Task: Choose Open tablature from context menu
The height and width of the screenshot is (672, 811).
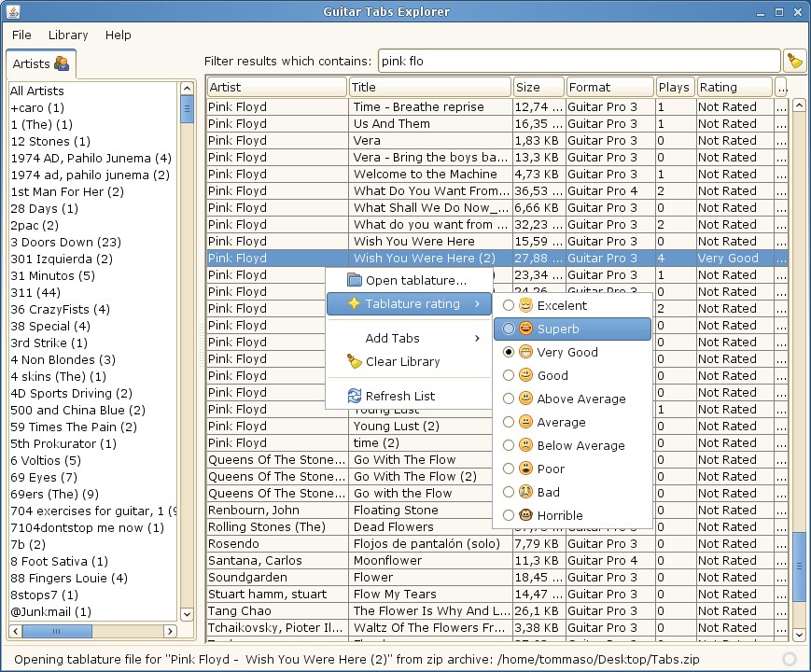Action: click(x=409, y=280)
